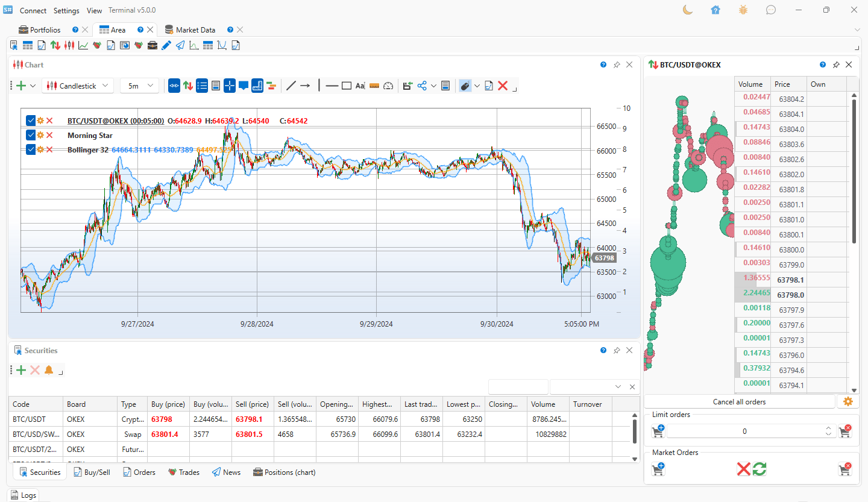Disable the Morning Star indicator checkbox

[31, 135]
